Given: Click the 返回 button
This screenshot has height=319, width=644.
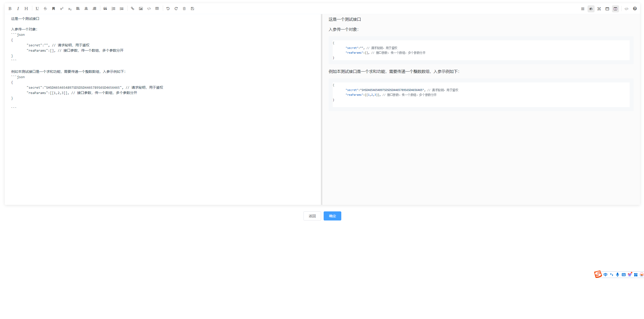Looking at the screenshot, I should coord(312,216).
